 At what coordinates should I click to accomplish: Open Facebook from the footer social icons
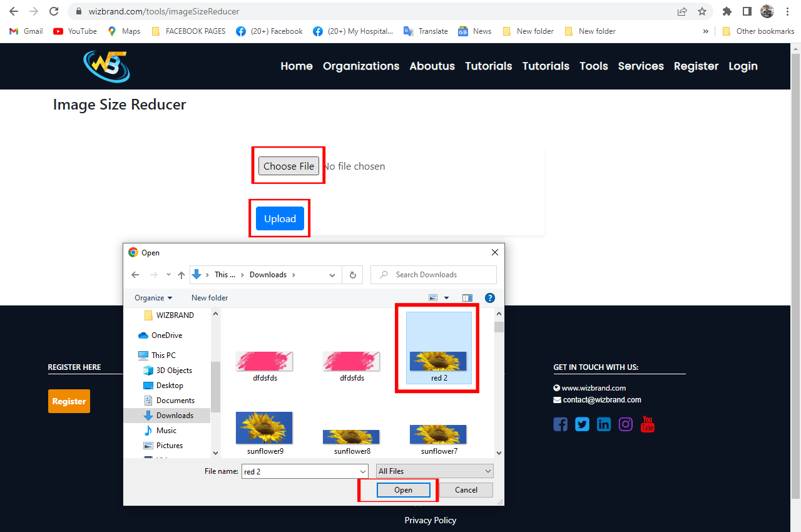[x=560, y=424]
